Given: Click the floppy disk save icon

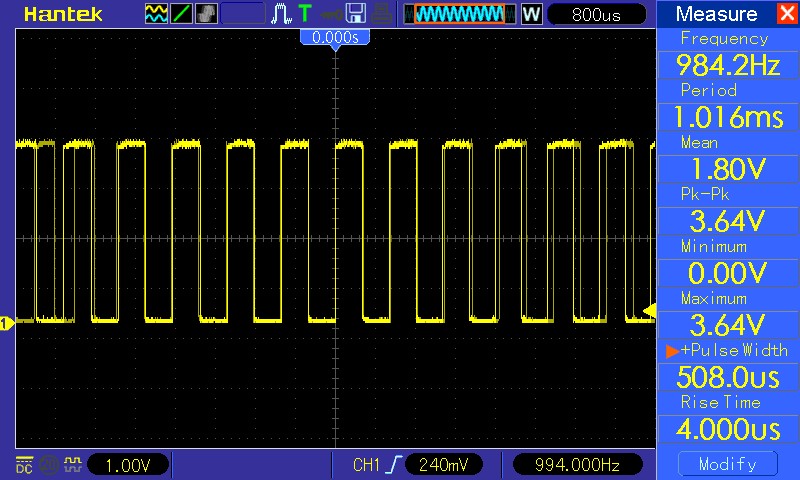Looking at the screenshot, I should pyautogui.click(x=355, y=14).
